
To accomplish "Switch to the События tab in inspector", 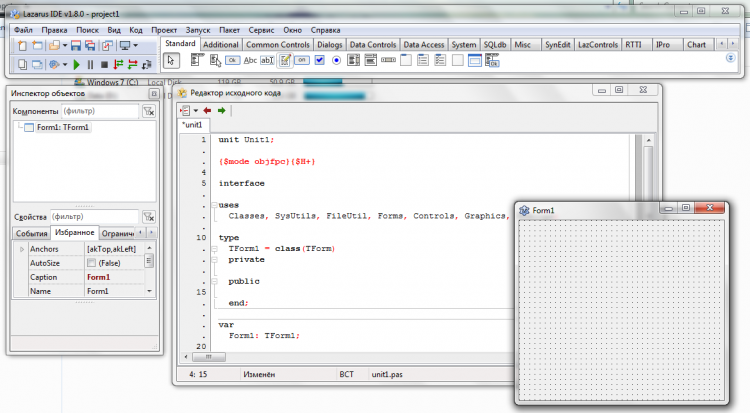I will pyautogui.click(x=29, y=233).
